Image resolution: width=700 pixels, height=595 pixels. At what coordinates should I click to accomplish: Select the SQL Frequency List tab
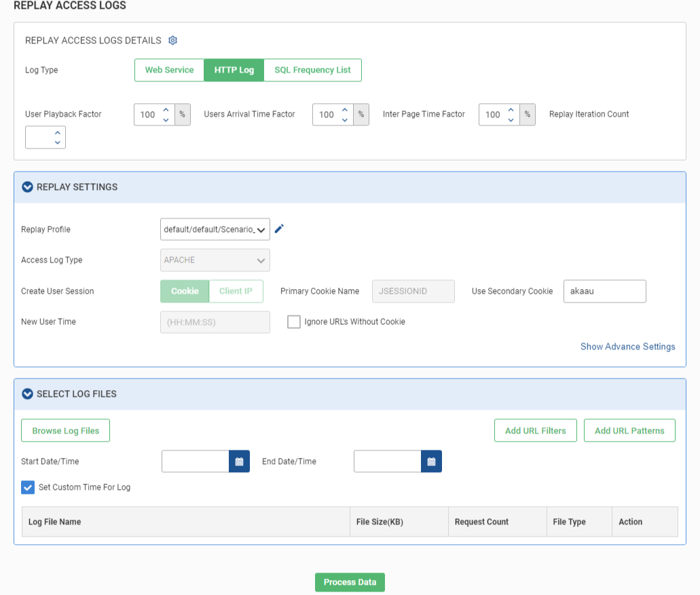pos(312,70)
